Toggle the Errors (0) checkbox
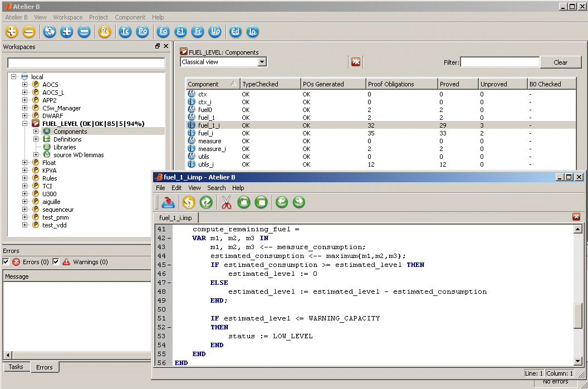The width and height of the screenshot is (588, 389). tap(6, 262)
